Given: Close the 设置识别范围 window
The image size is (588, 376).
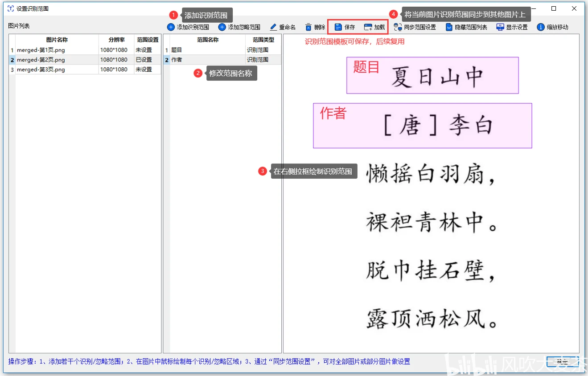Looking at the screenshot, I should click(x=574, y=8).
